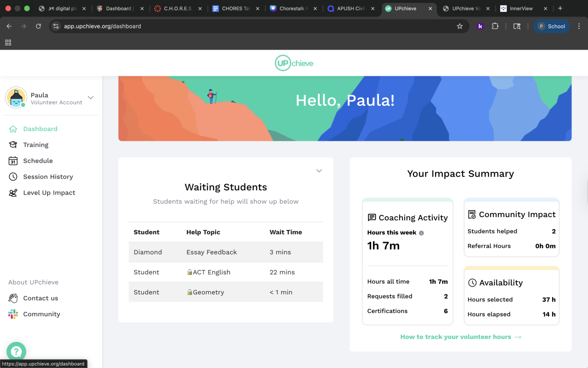The image size is (588, 368).
Task: View site information icon in address bar
Action: 56,26
